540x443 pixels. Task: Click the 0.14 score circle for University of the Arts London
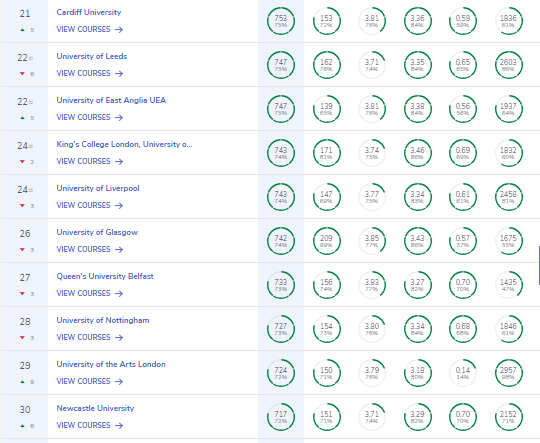click(463, 373)
